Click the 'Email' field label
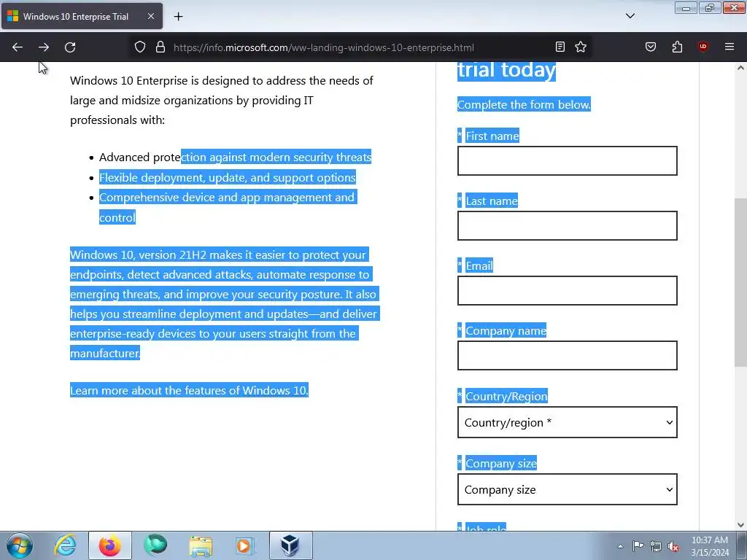 click(479, 265)
